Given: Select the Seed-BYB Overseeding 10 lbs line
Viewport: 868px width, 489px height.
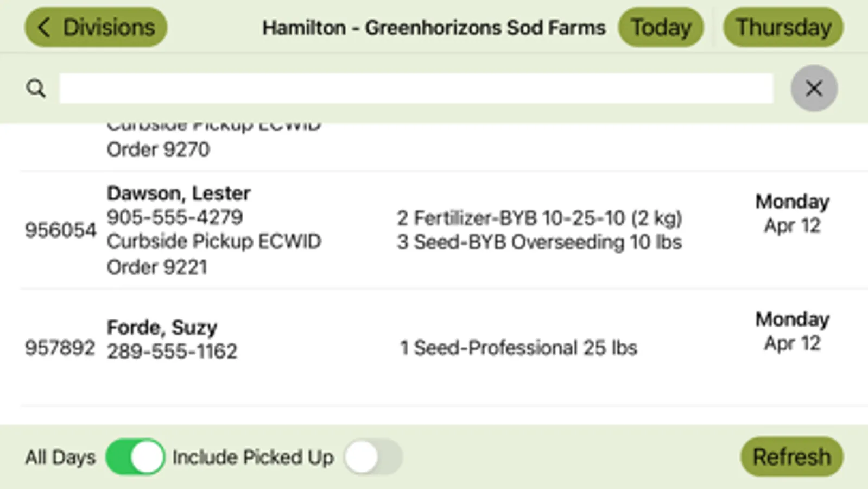Looking at the screenshot, I should click(539, 242).
